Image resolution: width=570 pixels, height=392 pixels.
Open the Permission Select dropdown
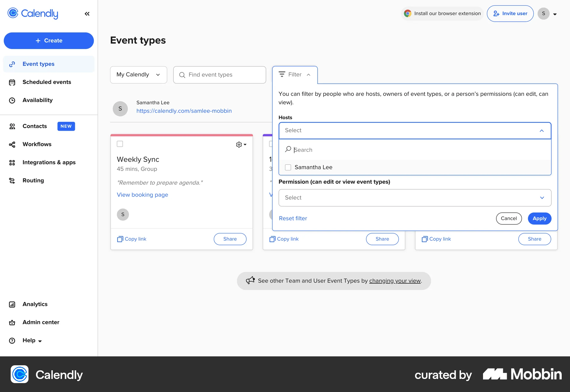point(415,197)
